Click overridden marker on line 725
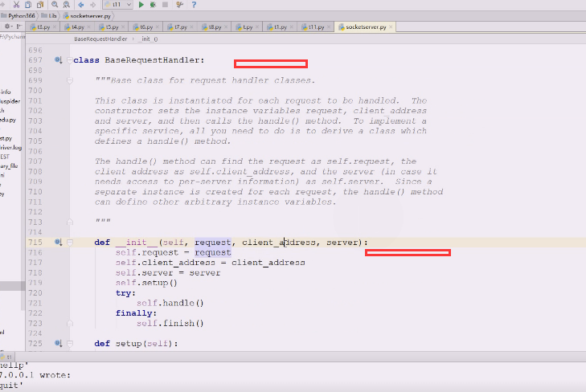586x392 pixels. [x=58, y=343]
